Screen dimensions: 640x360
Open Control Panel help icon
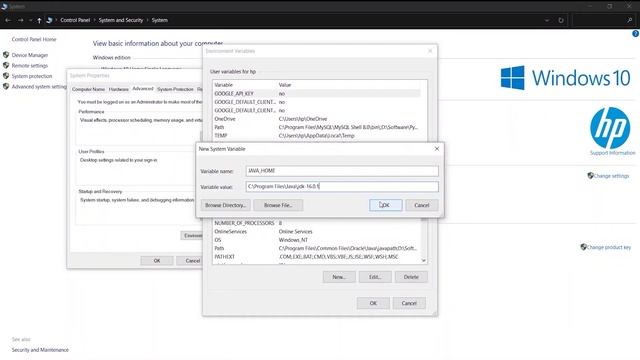pyautogui.click(x=636, y=34)
